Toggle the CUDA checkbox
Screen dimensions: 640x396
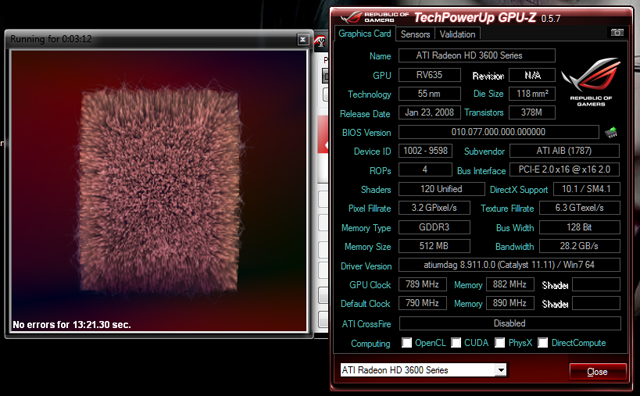456,343
